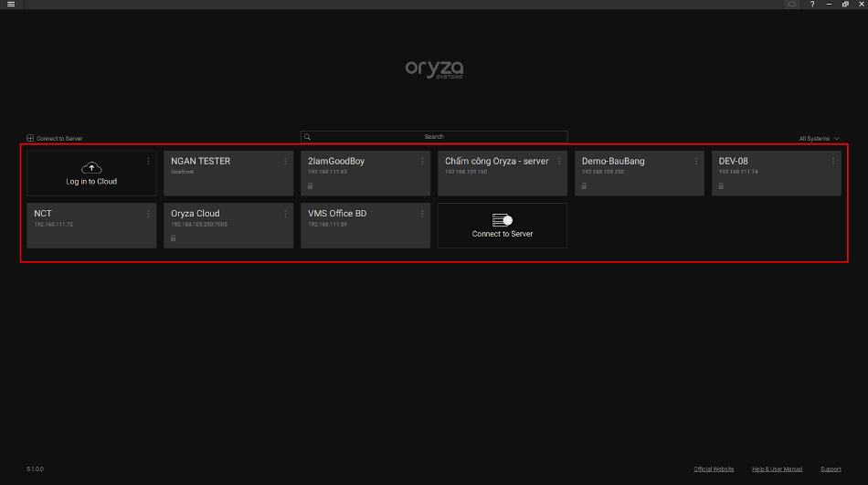The width and height of the screenshot is (868, 485).
Task: Open the VMS Office BD system tile
Action: [x=365, y=226]
